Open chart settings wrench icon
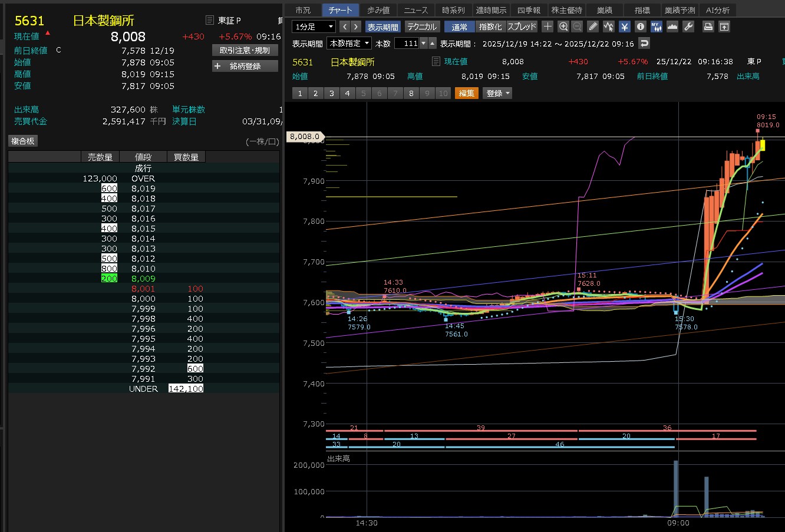The height and width of the screenshot is (532, 785). (688, 27)
